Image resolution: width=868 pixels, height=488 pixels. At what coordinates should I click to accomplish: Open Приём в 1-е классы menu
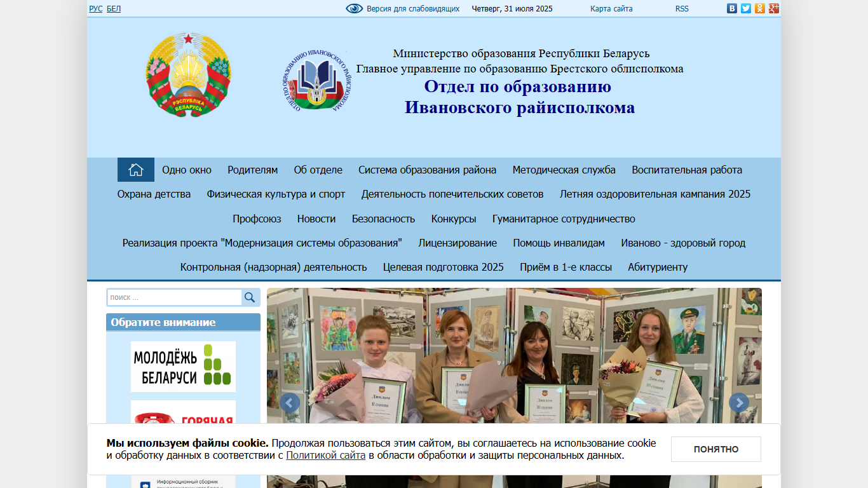566,267
